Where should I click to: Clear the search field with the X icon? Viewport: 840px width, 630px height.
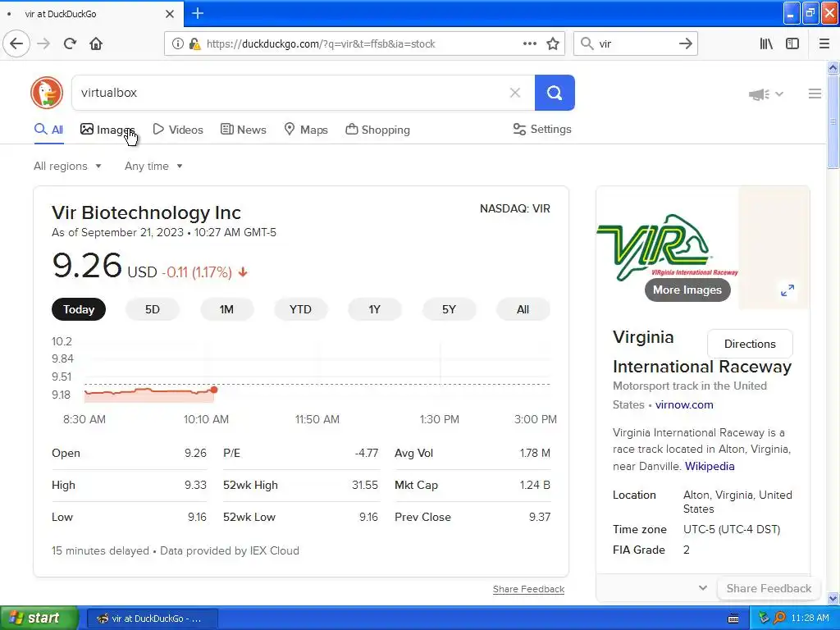pos(515,93)
